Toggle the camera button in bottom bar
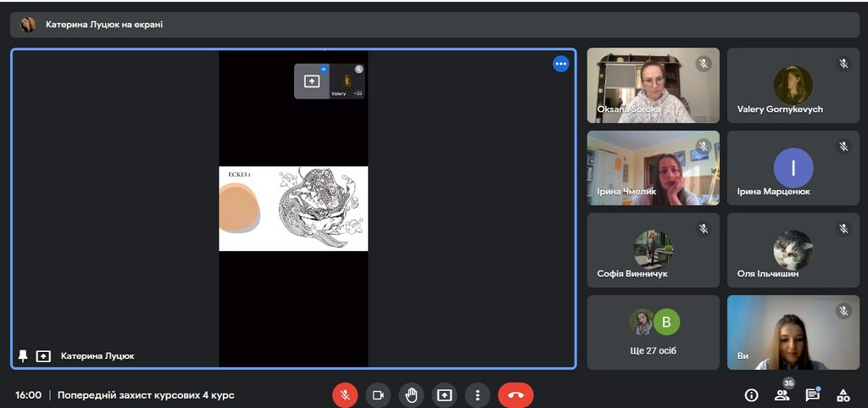 pos(378,395)
